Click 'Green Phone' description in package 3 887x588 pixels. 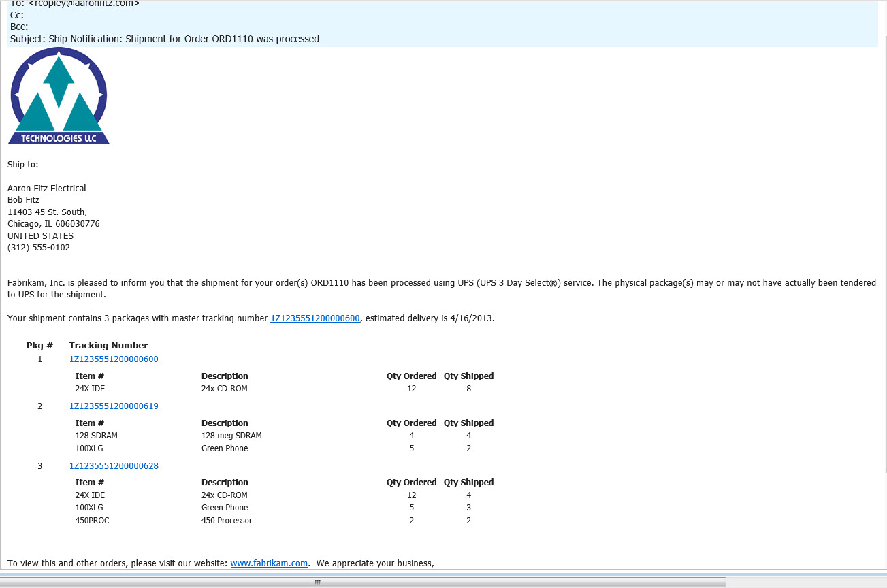(225, 508)
